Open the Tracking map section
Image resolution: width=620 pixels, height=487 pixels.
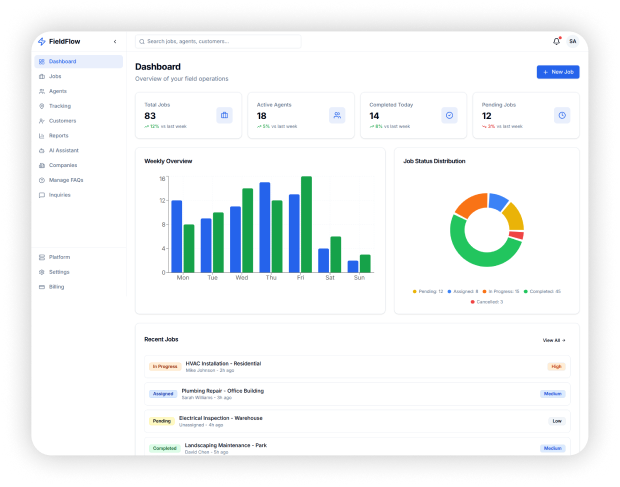pos(59,105)
